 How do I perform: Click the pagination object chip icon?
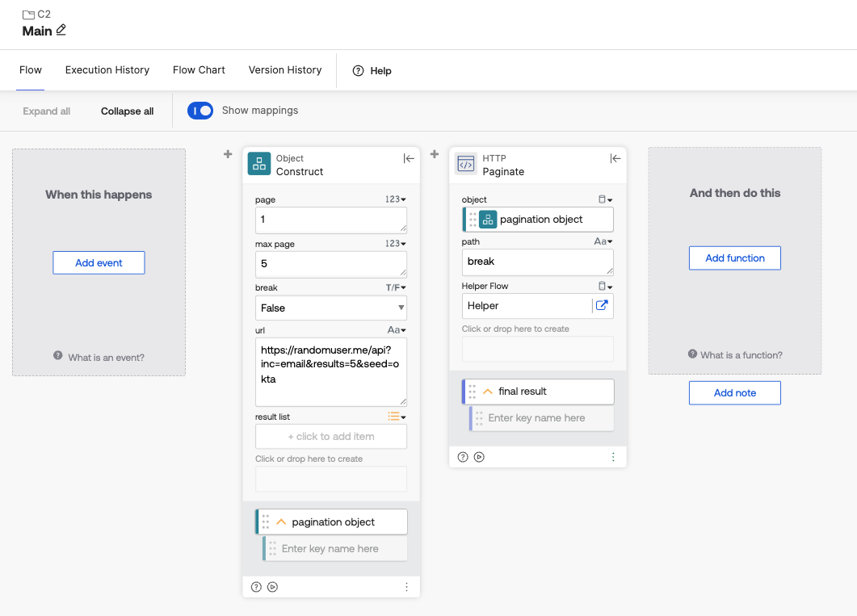(488, 219)
